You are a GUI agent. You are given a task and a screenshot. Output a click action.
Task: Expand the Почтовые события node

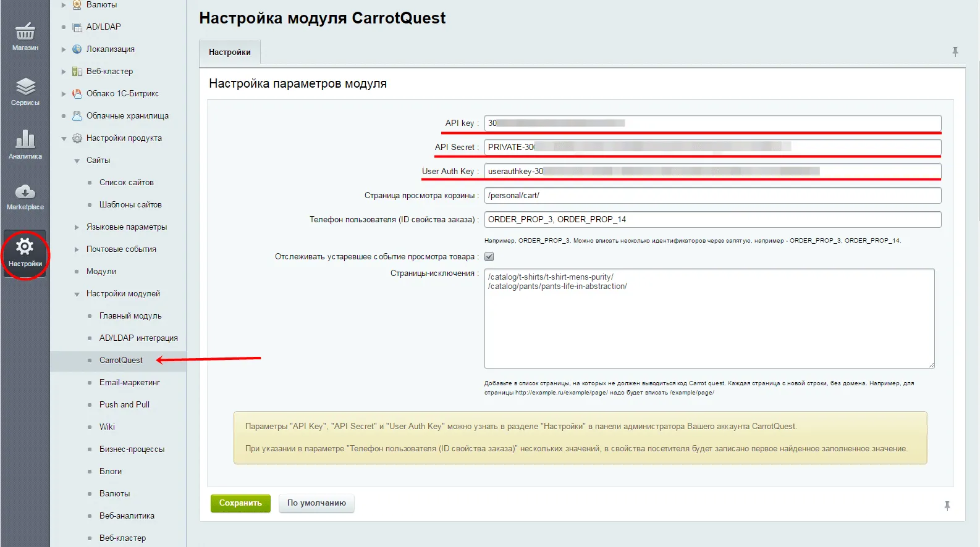77,249
